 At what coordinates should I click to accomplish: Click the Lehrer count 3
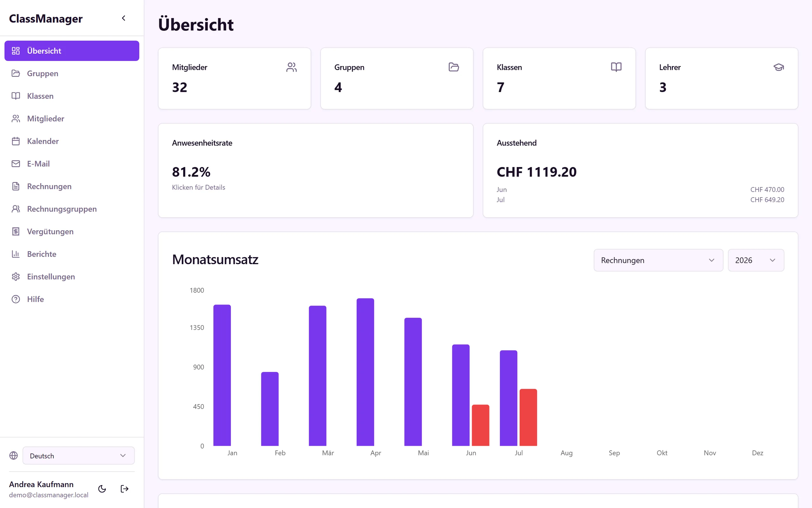[663, 87]
